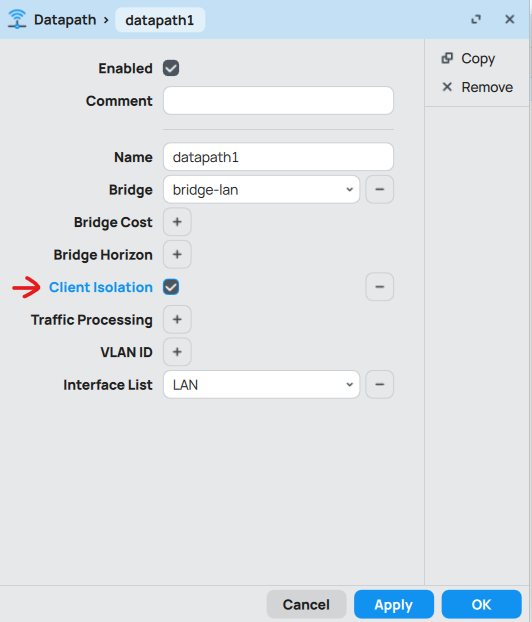Add a Bridge Cost value with plus icon

click(x=177, y=222)
